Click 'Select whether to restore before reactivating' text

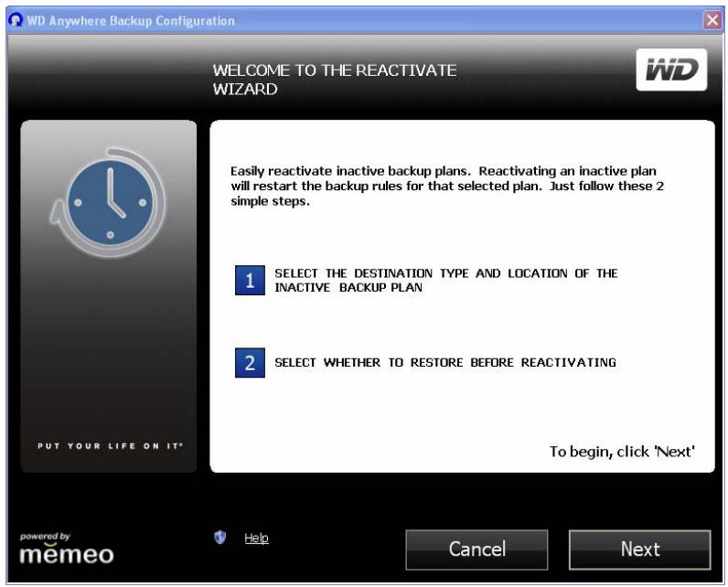(x=445, y=362)
